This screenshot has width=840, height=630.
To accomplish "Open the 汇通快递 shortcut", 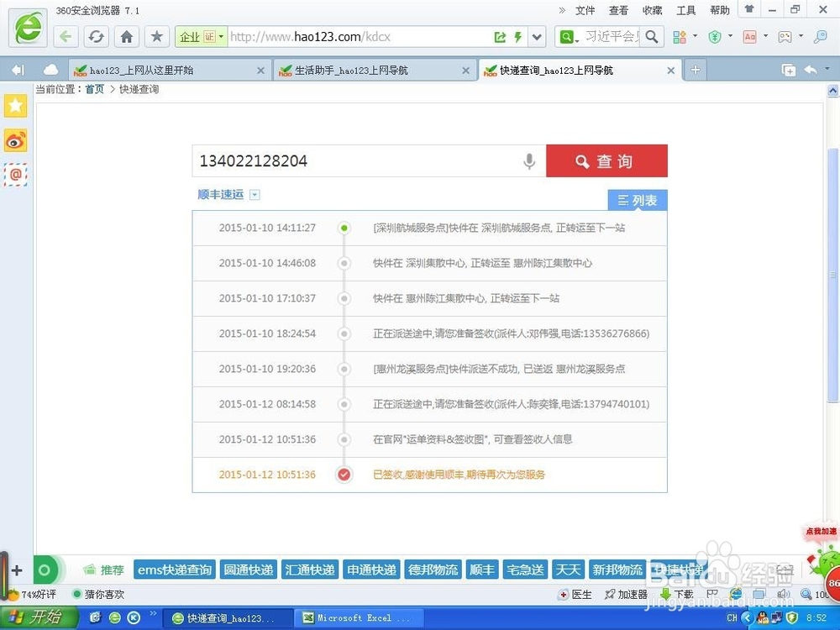I will coord(310,570).
